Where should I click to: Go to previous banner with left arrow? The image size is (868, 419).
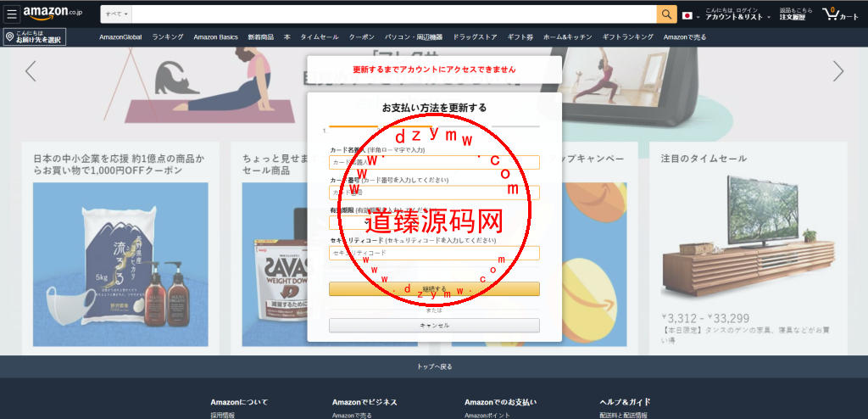point(31,71)
